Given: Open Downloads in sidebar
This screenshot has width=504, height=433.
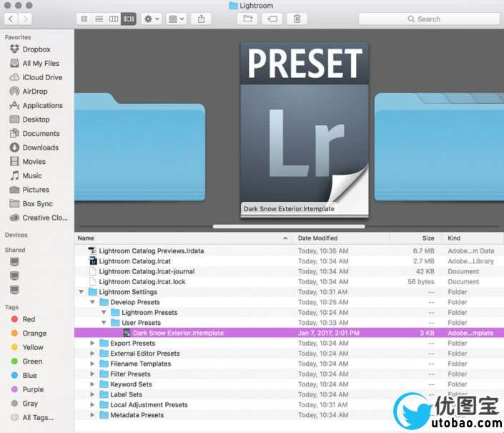Looking at the screenshot, I should [40, 147].
